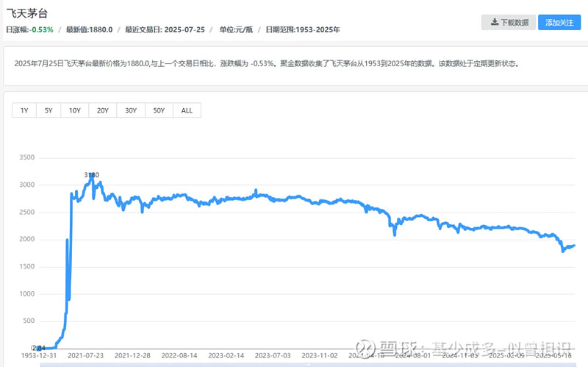Click the 500 y-axis label
Image resolution: width=588 pixels, height=367 pixels.
click(29, 321)
